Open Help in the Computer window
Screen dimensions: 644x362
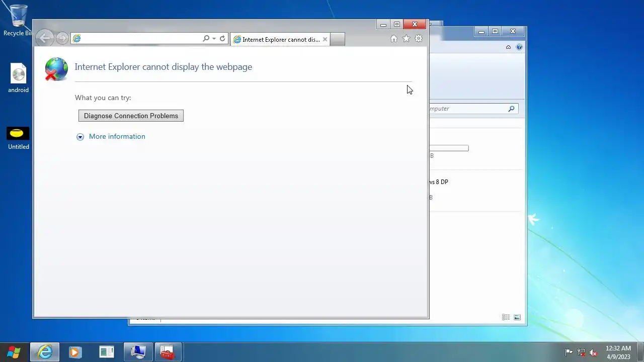[519, 47]
